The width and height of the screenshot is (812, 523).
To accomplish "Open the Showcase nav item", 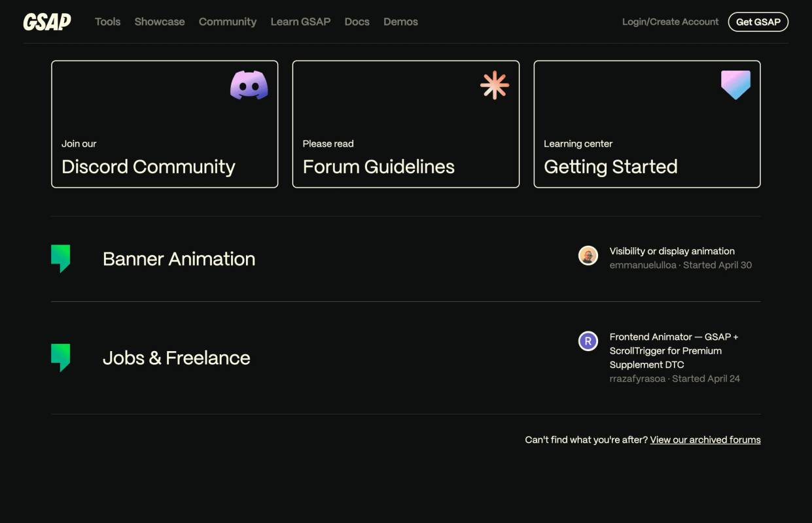I will (160, 22).
